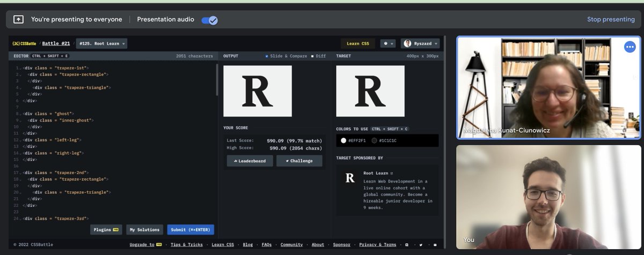Open Plugins button
644x255 pixels.
106,229
